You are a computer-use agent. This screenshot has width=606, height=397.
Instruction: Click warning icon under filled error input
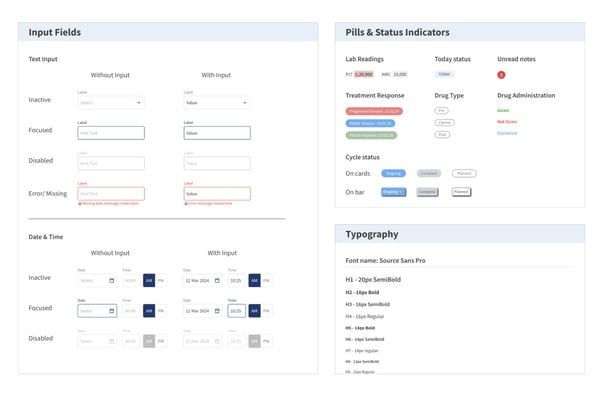[x=186, y=203]
